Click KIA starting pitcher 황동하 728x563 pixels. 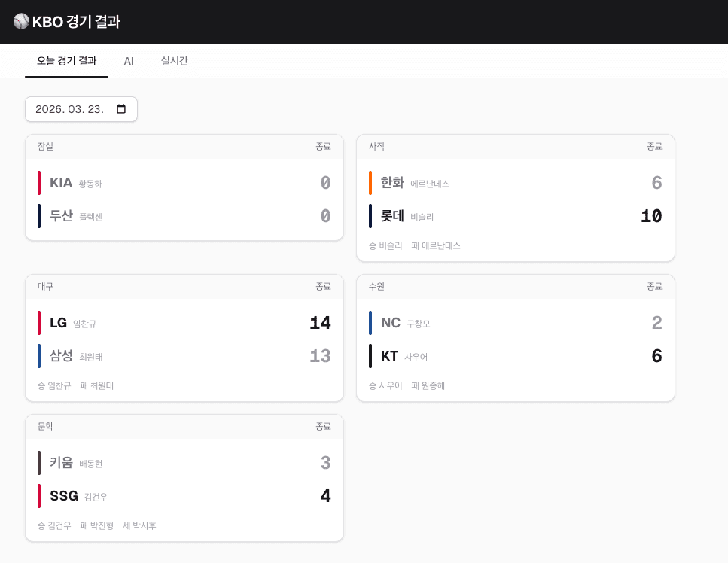click(x=90, y=184)
